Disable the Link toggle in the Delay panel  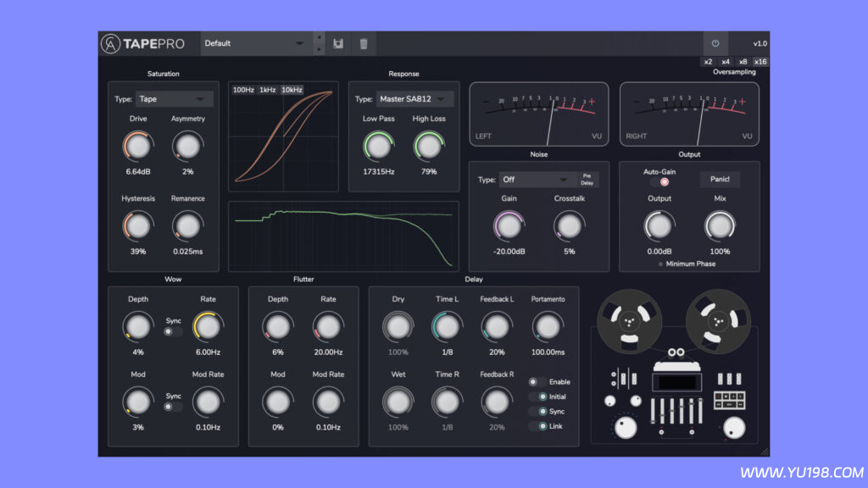pos(542,426)
